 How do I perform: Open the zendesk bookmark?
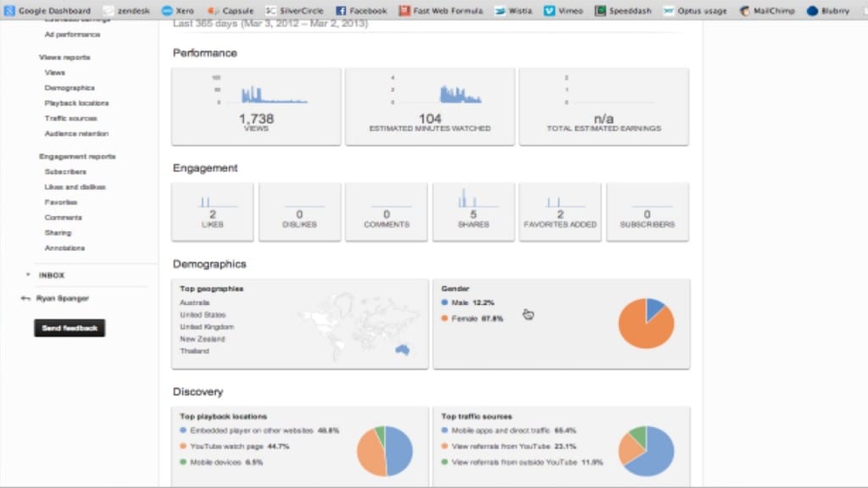click(127, 10)
